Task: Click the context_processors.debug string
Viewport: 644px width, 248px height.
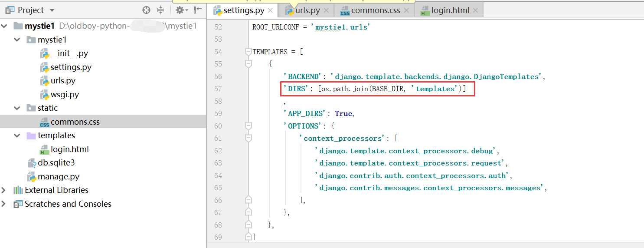Action: 406,151
